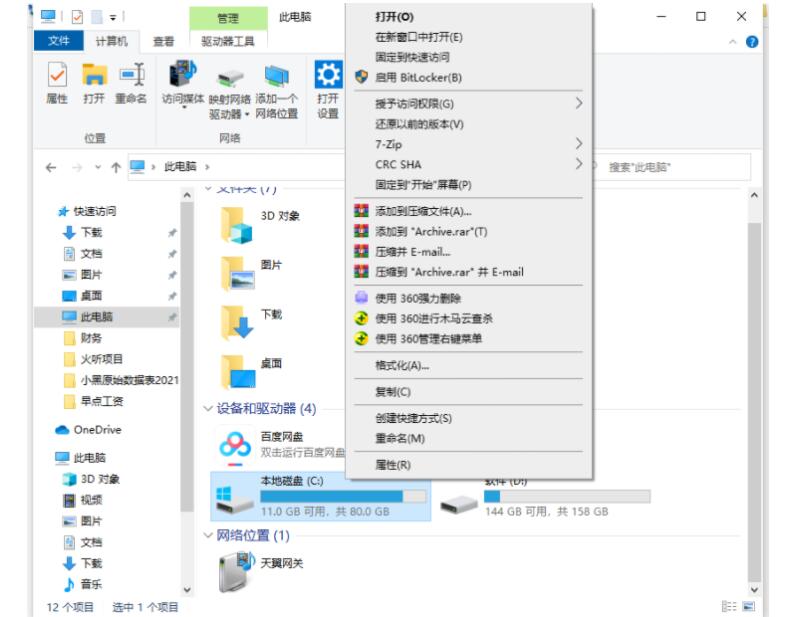
Task: Click the 搜索"此电脑" search box
Action: [x=675, y=167]
